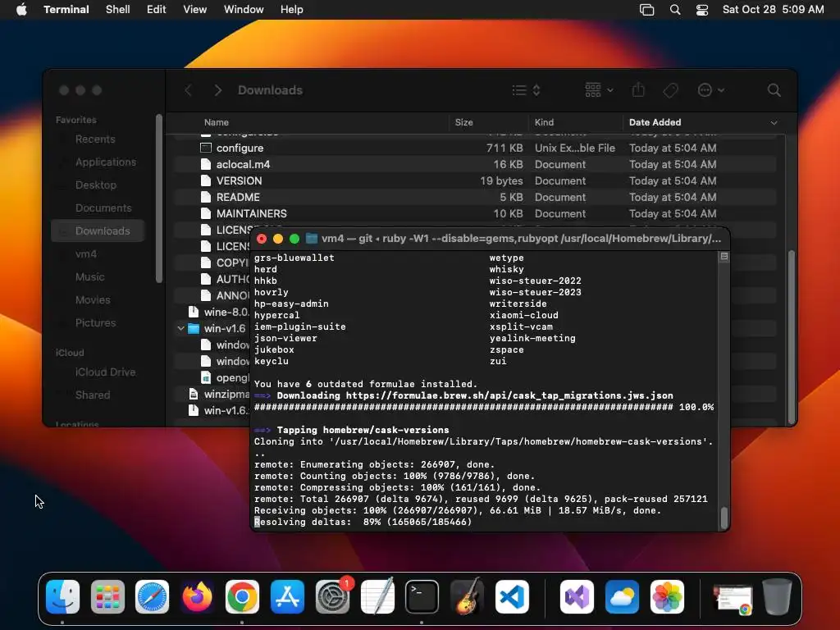Go back in the Finder window

[188, 90]
